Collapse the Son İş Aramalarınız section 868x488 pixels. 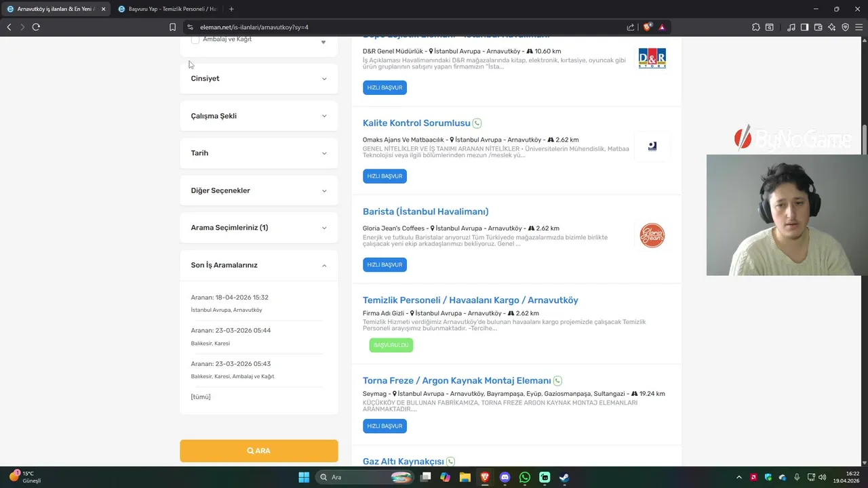coord(258,265)
